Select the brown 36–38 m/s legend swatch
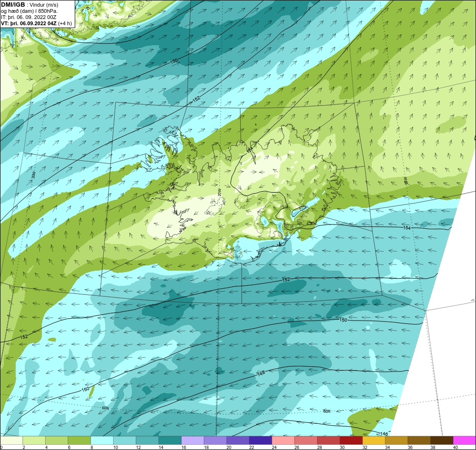476x450 pixels. coord(419,440)
